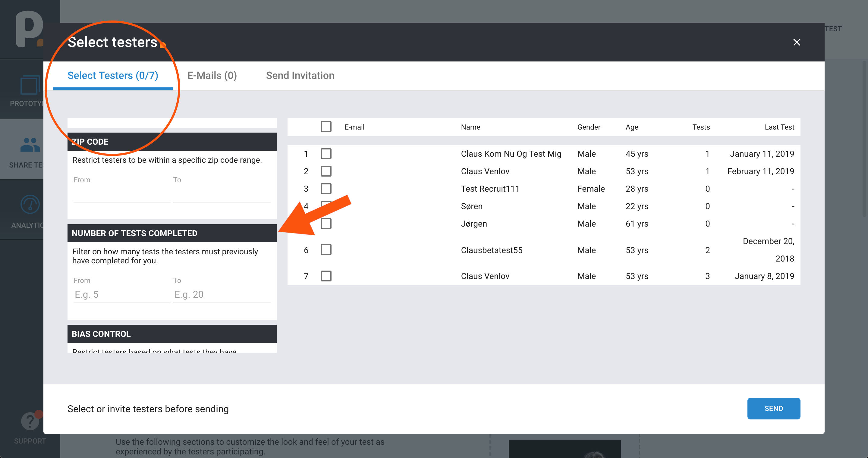Click the Name column header
The image size is (868, 458).
(470, 127)
